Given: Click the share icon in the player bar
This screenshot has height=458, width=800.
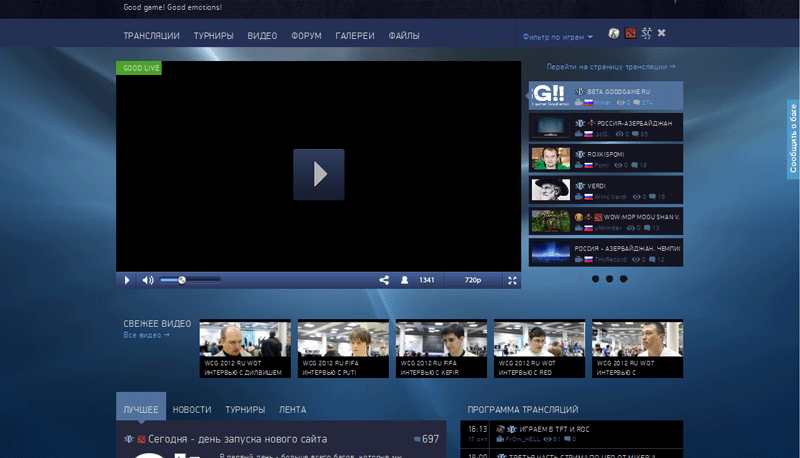Looking at the screenshot, I should coord(384,280).
